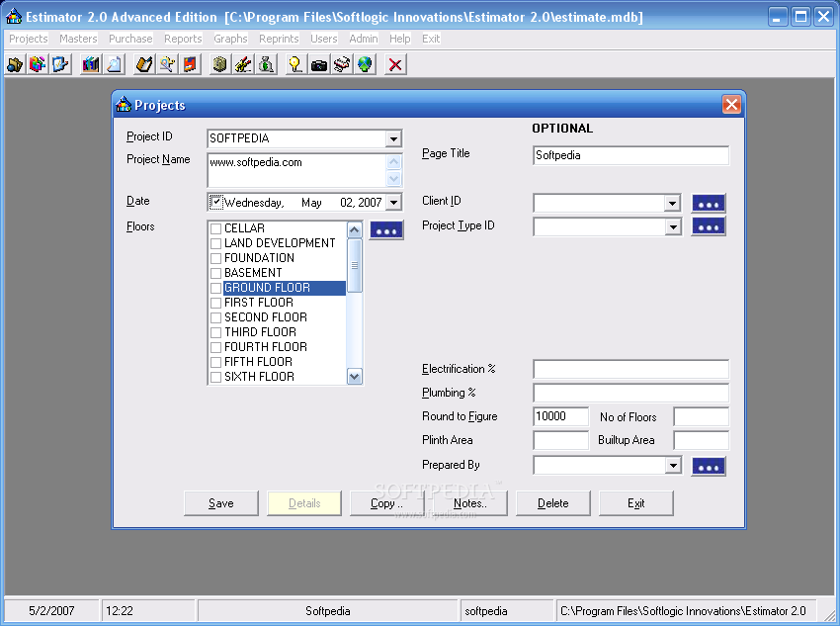Tick the BASEMENT checkbox
Screen dimensions: 840x626
[215, 273]
